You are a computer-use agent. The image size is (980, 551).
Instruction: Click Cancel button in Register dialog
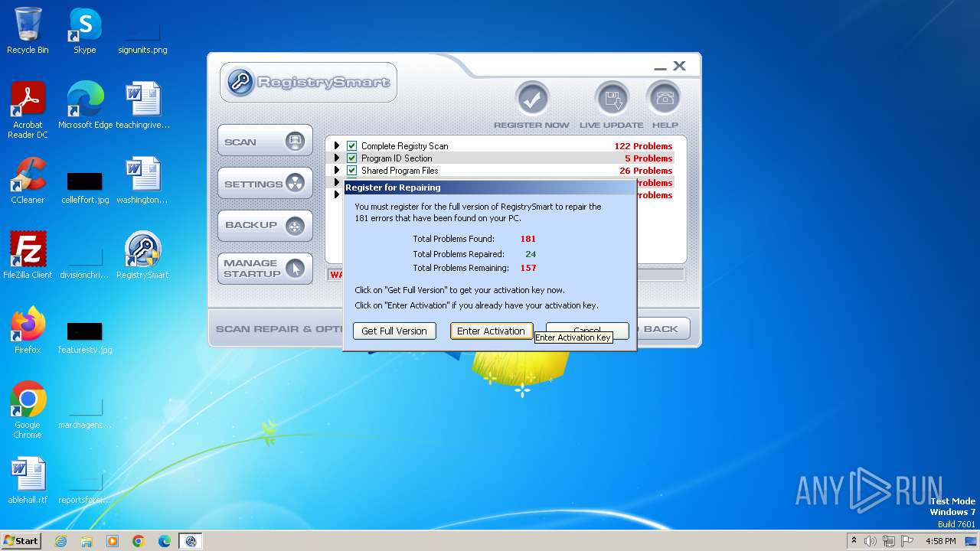pyautogui.click(x=587, y=330)
